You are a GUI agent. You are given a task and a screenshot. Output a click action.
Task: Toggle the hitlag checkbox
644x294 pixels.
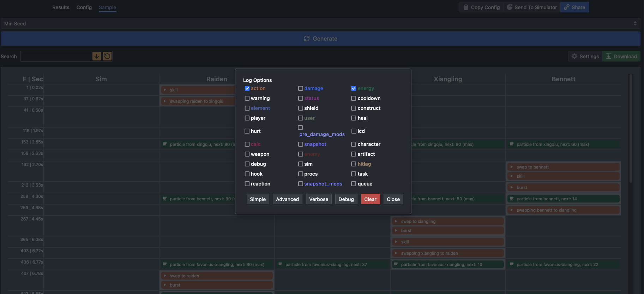coord(354,164)
